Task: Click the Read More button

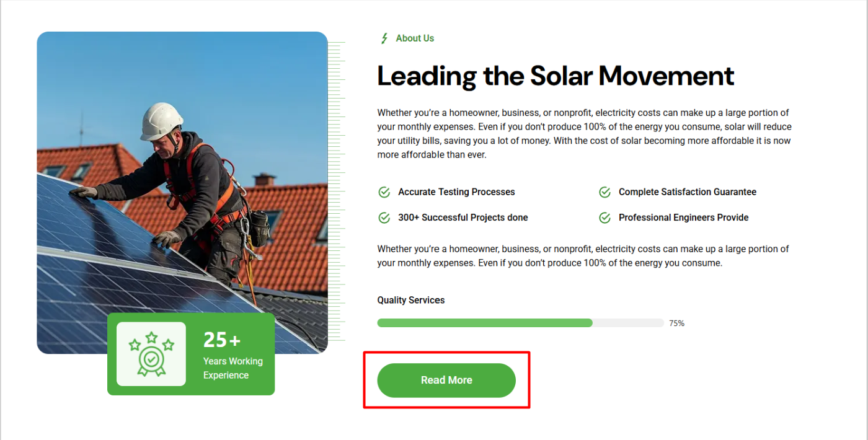Action: pyautogui.click(x=446, y=381)
